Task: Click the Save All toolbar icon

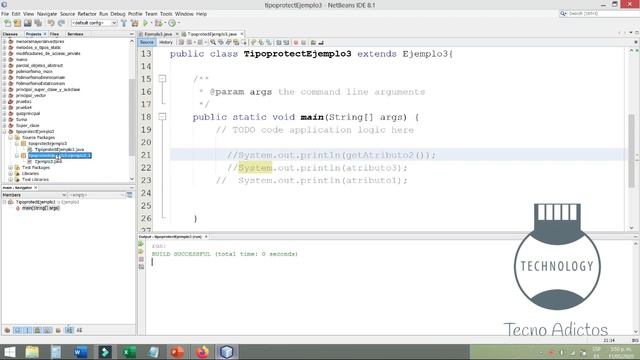Action: pos(38,23)
